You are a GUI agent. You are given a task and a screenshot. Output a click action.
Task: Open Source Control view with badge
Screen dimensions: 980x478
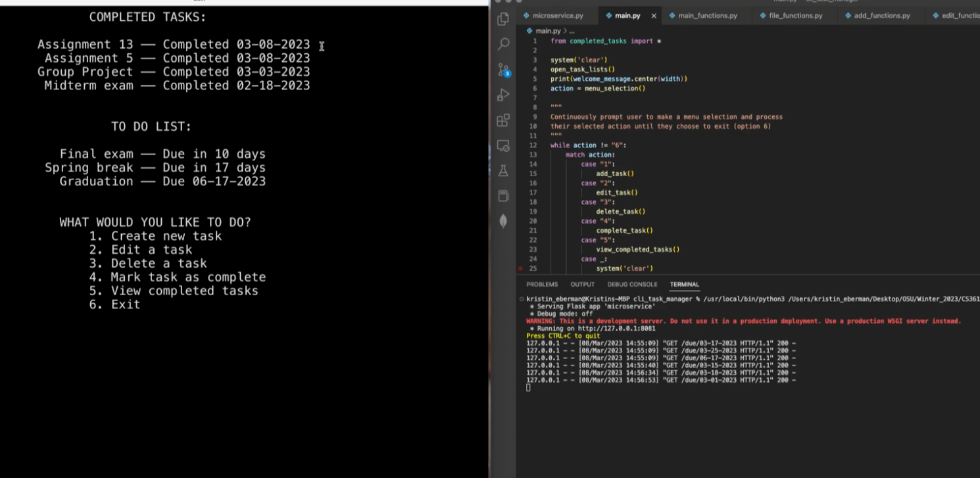pyautogui.click(x=503, y=70)
